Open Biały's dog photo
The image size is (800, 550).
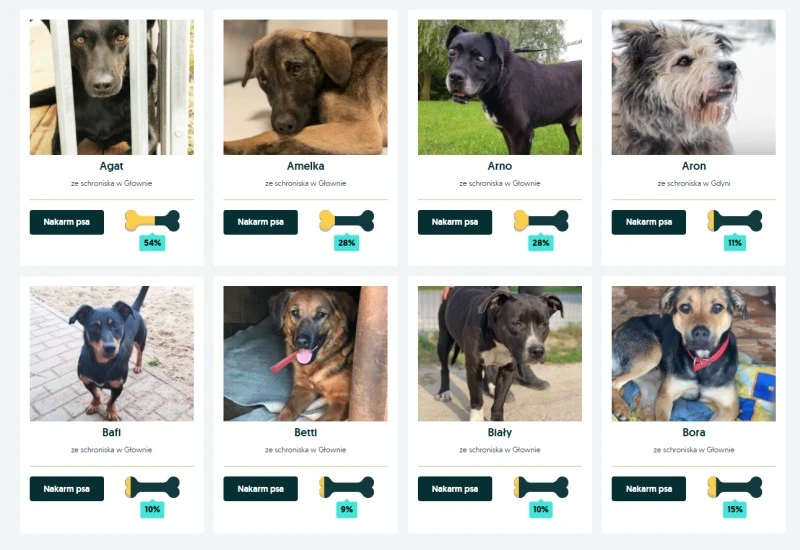(x=500, y=354)
